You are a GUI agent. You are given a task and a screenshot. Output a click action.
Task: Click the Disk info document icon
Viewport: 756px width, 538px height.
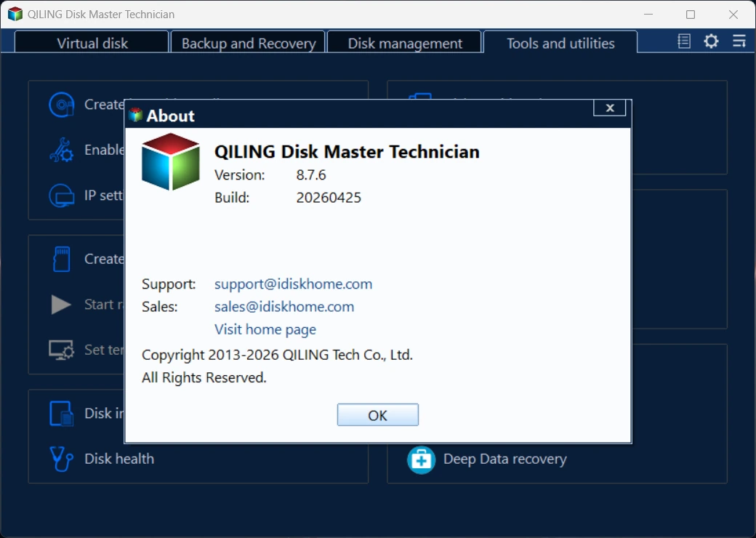tap(62, 414)
